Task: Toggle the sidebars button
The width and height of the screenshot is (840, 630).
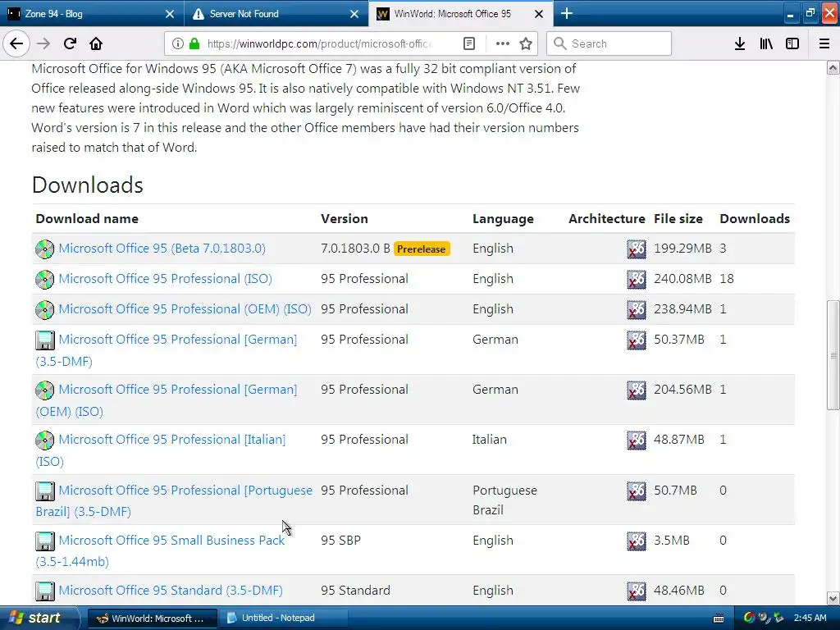Action: tap(792, 43)
